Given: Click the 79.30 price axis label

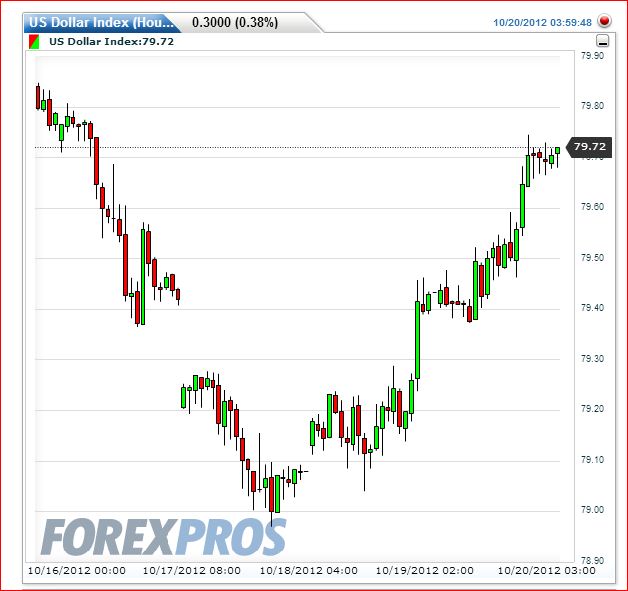Looking at the screenshot, I should click(592, 358).
